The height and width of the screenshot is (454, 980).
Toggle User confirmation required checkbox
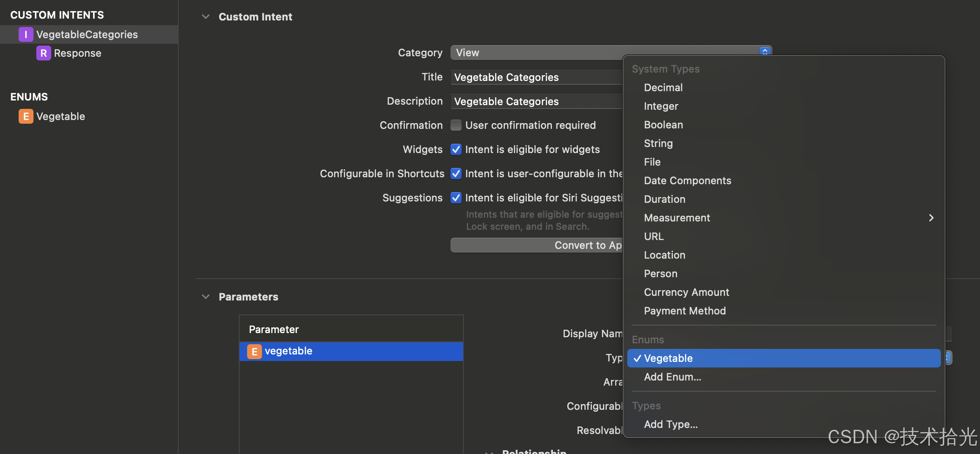(456, 125)
